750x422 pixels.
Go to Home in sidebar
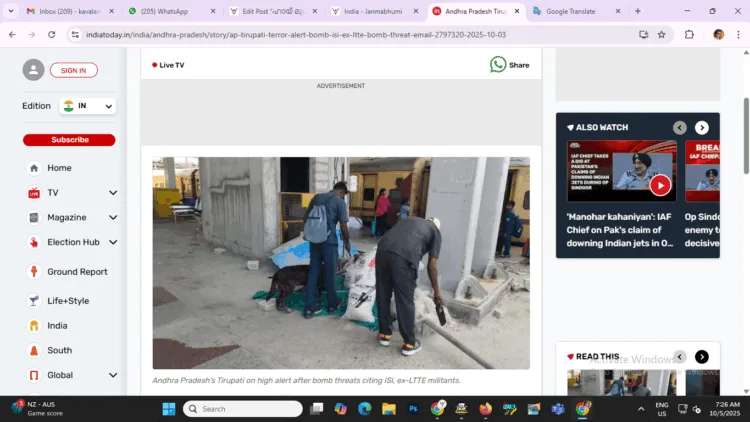pos(59,168)
